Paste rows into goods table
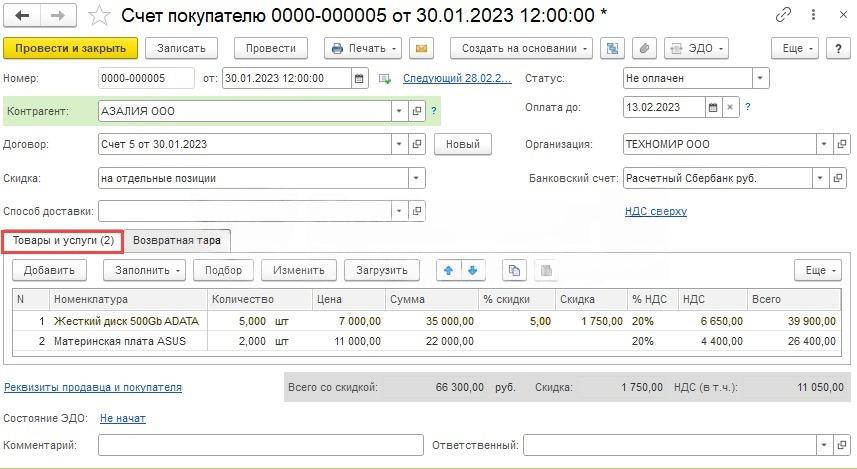Image resolution: width=857 pixels, height=469 pixels. (x=546, y=270)
